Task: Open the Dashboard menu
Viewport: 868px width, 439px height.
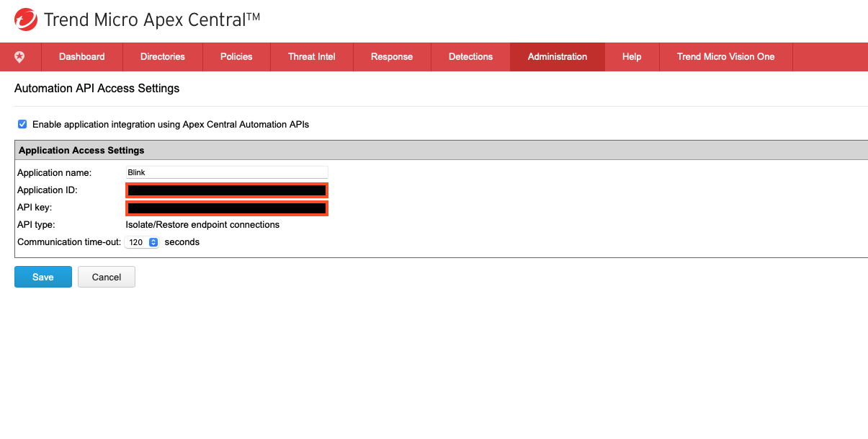Action: 82,56
